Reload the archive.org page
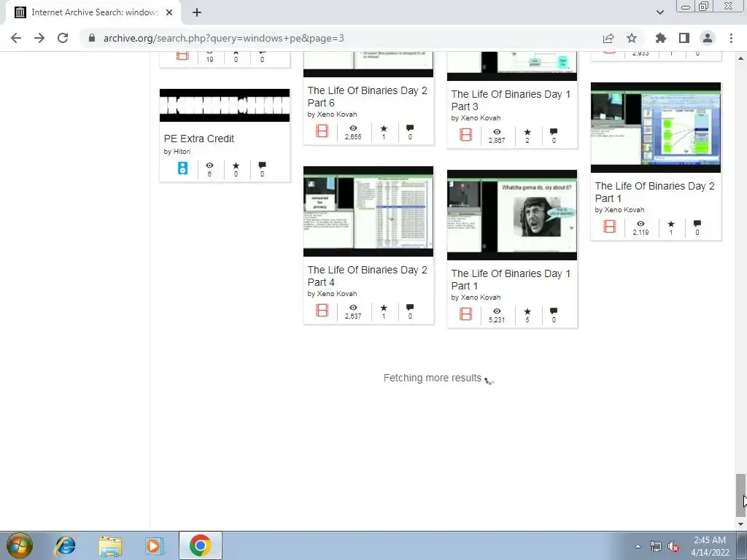This screenshot has width=747, height=560. click(x=63, y=38)
